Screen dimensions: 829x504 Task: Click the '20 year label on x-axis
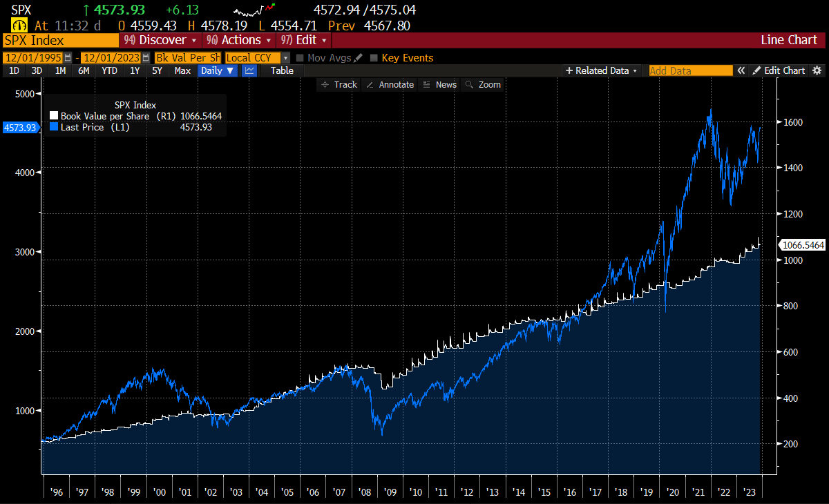click(x=673, y=492)
